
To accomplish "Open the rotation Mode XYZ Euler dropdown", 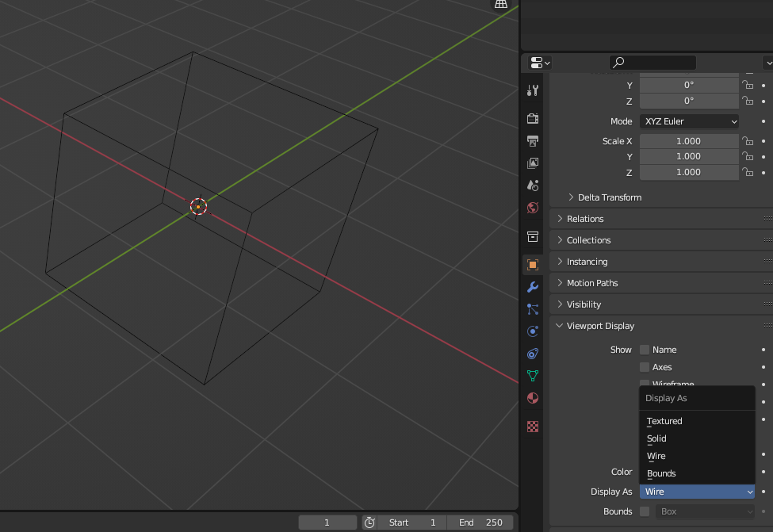I will pyautogui.click(x=689, y=121).
